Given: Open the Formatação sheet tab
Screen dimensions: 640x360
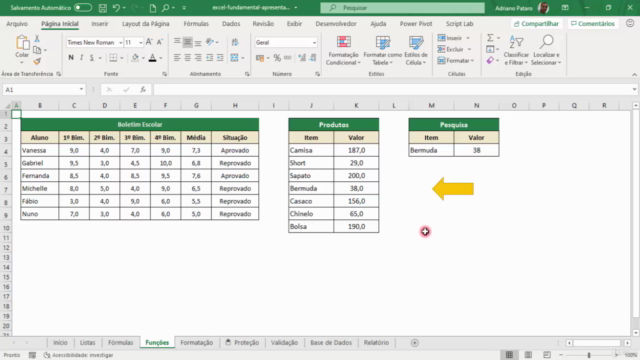Looking at the screenshot, I should coord(197,342).
